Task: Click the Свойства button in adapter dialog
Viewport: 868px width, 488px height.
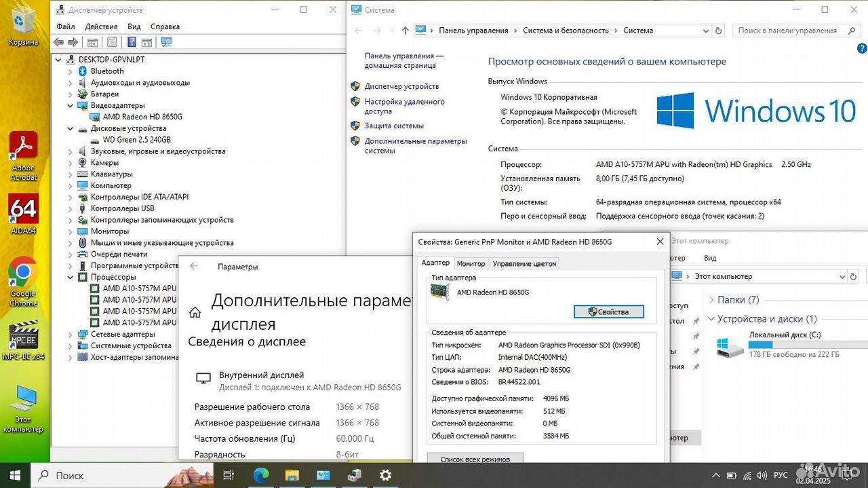Action: 608,312
